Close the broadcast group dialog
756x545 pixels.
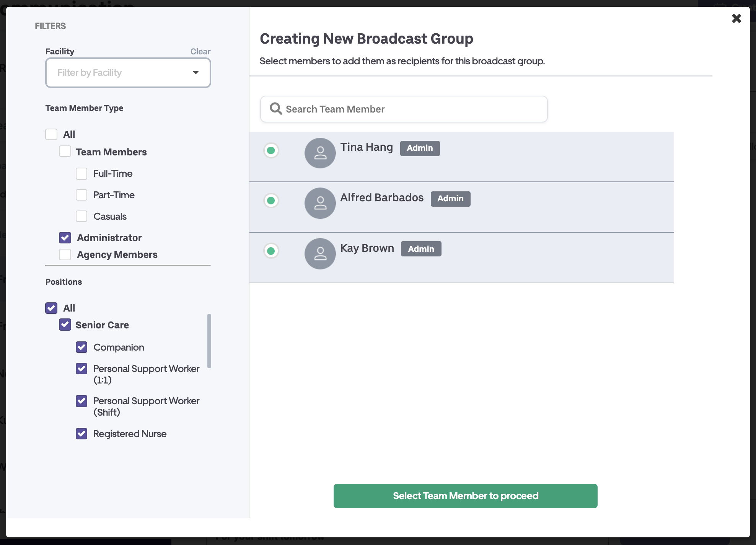click(736, 18)
